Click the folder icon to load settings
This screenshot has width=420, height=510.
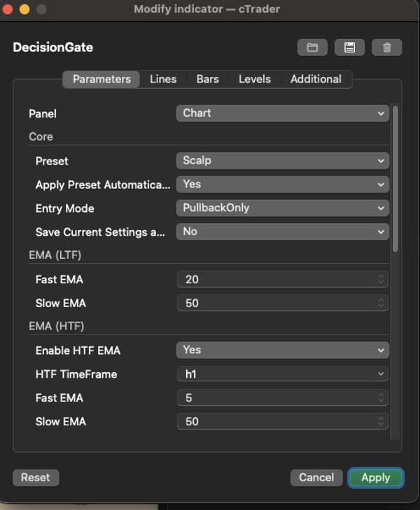[x=312, y=48]
